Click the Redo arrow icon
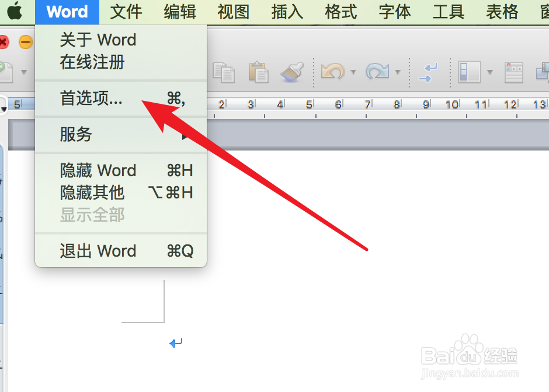The width and height of the screenshot is (549, 392). 377,72
